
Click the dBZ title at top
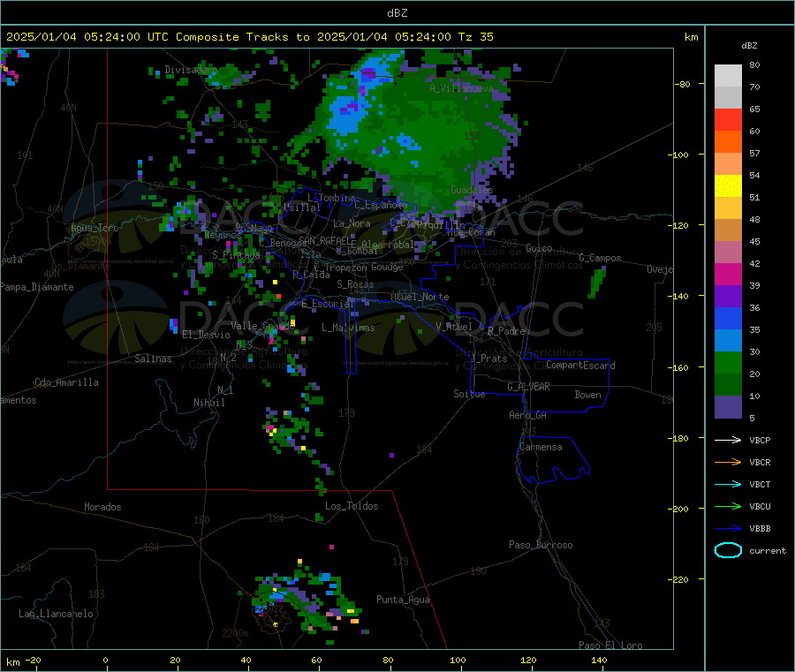click(397, 13)
